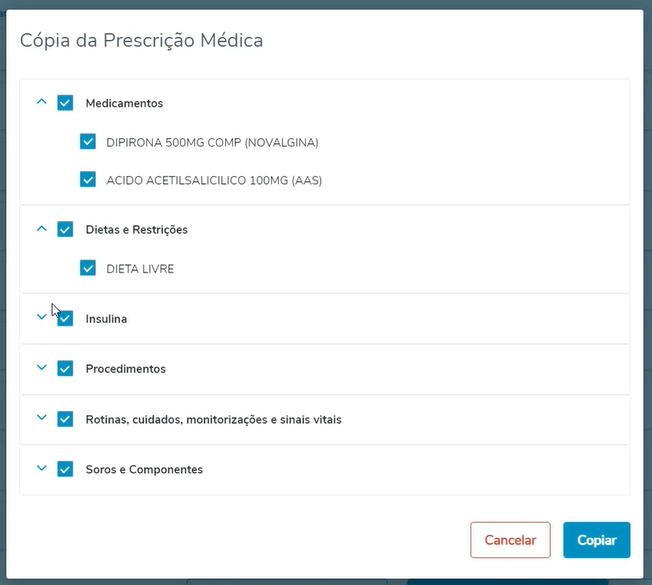Uncheck Rotinas, cuidados, monitorizações e sinais vitais
Screen dimensions: 652x585
(65, 419)
